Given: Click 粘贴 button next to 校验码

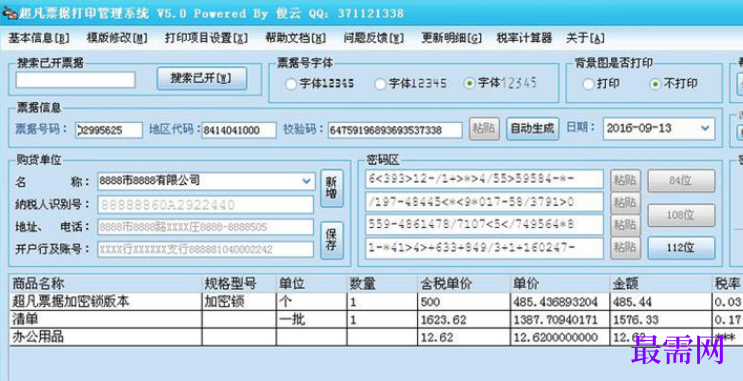Looking at the screenshot, I should (x=484, y=129).
